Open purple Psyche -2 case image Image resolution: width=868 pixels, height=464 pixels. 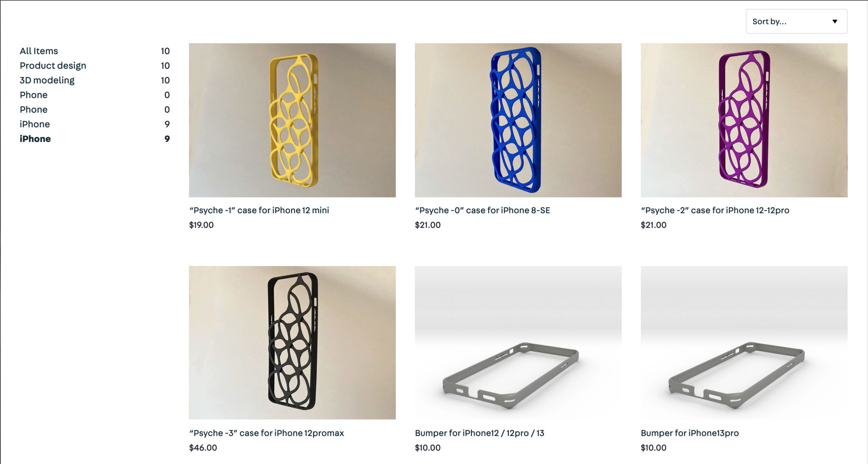point(744,120)
